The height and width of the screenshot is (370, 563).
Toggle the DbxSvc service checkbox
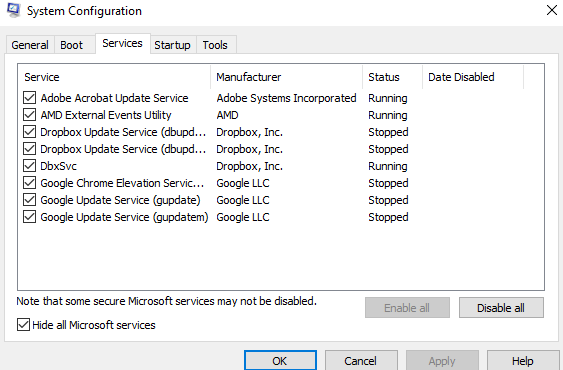(x=29, y=166)
